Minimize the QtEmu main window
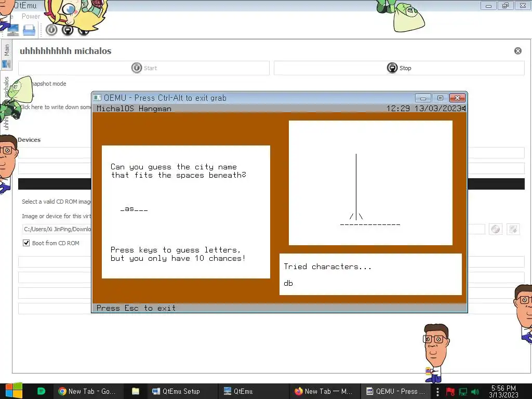The image size is (532, 399). tap(488, 6)
